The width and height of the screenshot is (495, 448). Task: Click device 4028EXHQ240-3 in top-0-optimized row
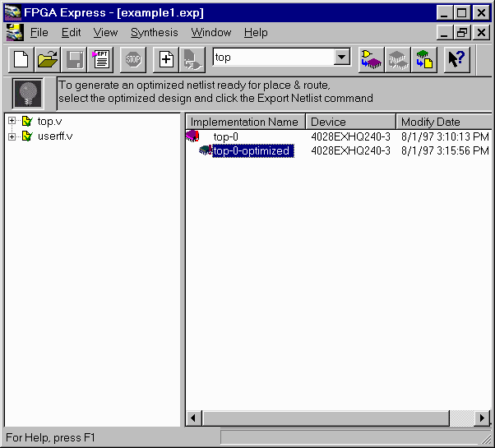click(350, 150)
